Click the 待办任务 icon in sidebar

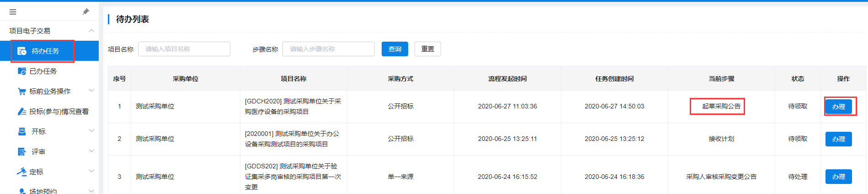pos(22,51)
